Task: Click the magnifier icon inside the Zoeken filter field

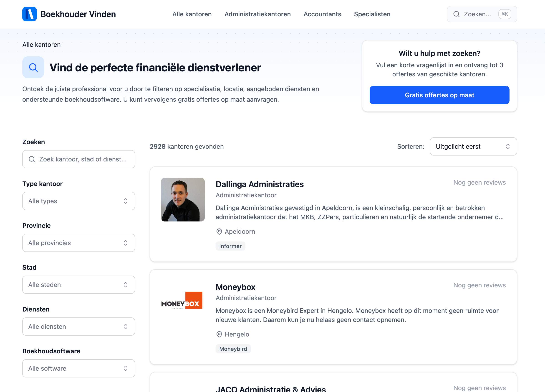Action: click(32, 159)
